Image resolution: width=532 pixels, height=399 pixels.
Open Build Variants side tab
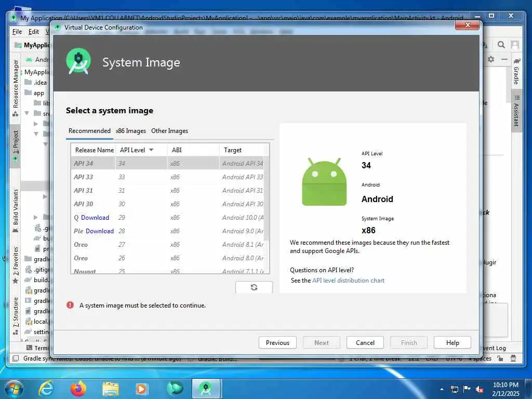coord(16,210)
